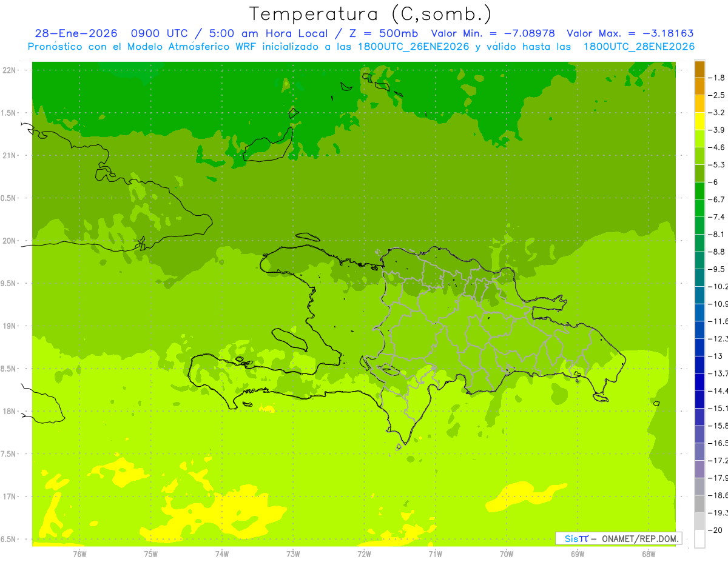This screenshot has width=728, height=562.
Task: Click the "71W" longitude label
Action: coord(435,554)
